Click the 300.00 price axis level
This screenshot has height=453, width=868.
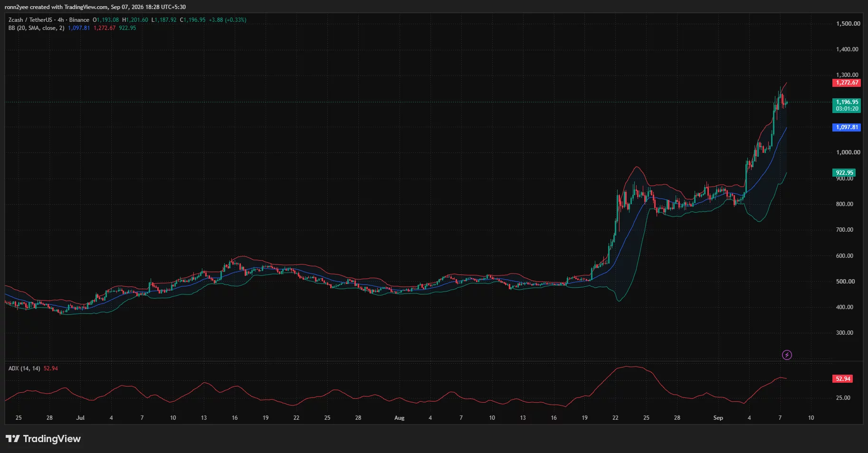845,333
